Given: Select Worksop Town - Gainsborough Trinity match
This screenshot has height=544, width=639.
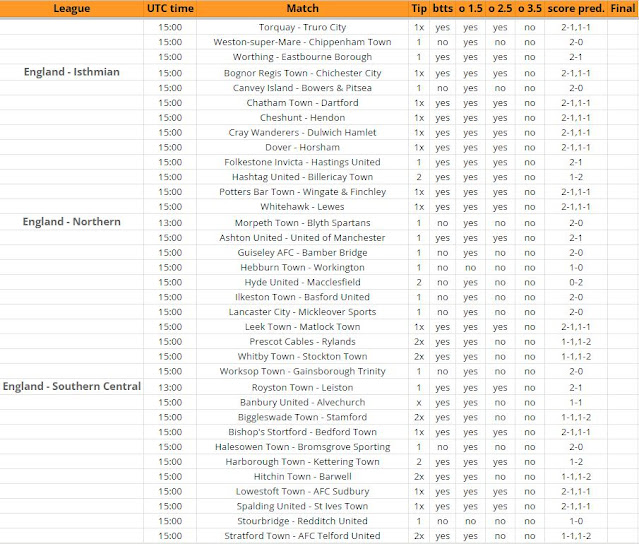Looking at the screenshot, I should pos(302,372).
